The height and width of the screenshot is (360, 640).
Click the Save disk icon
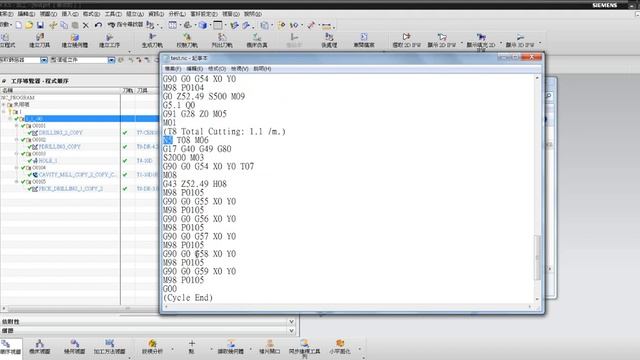click(x=40, y=25)
